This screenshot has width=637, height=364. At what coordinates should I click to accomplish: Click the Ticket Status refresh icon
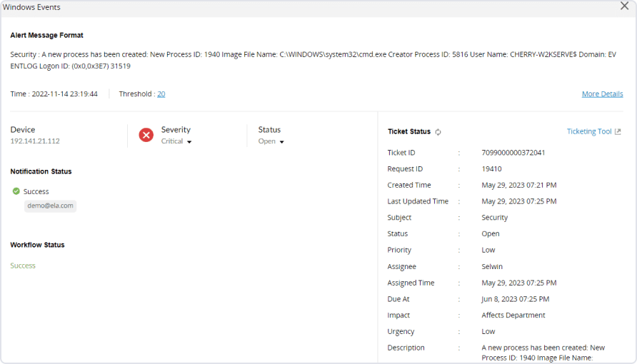click(438, 132)
